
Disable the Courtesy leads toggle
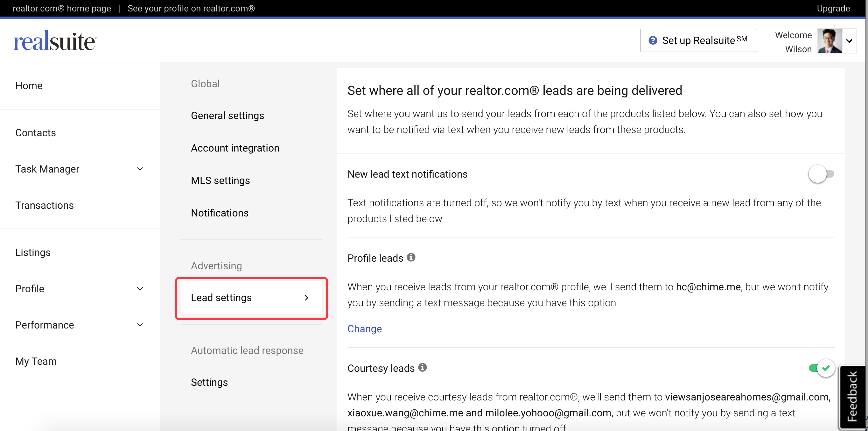tap(821, 368)
